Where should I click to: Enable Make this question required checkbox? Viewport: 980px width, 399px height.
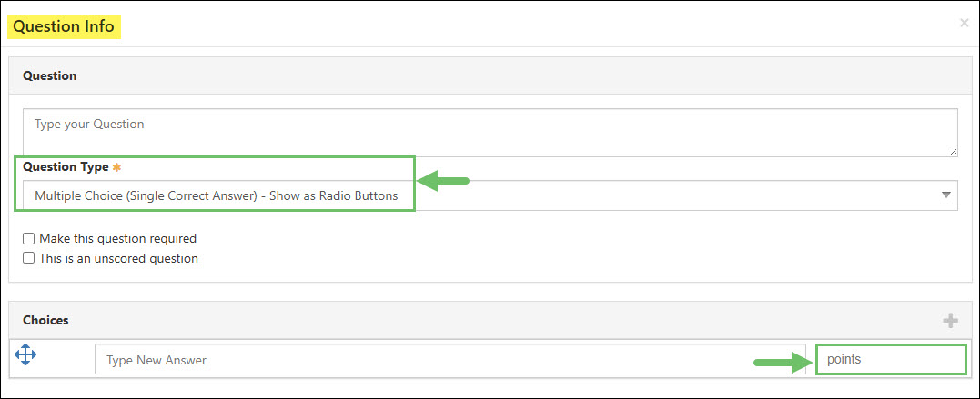(28, 238)
